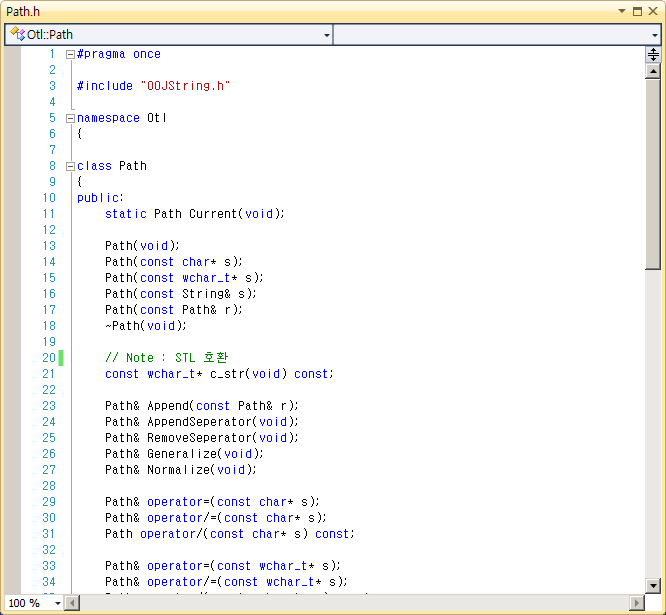This screenshot has height=615, width=666.
Task: Collapse the class Path block
Action: tap(70, 166)
